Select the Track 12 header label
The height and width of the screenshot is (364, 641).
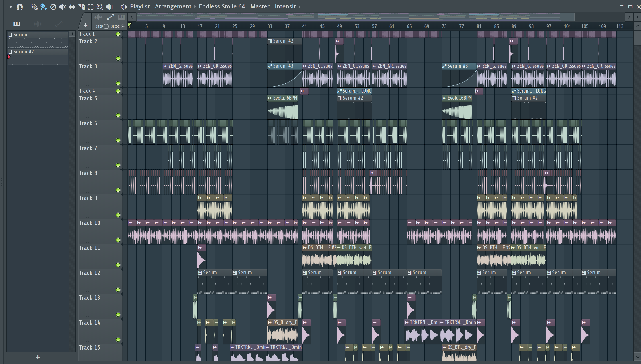pos(89,273)
